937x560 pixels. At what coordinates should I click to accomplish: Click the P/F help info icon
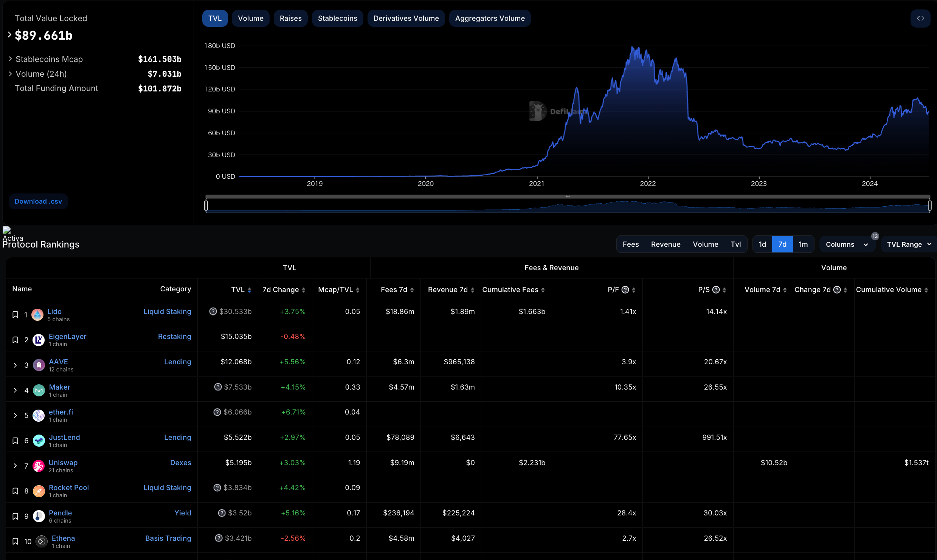coord(625,290)
